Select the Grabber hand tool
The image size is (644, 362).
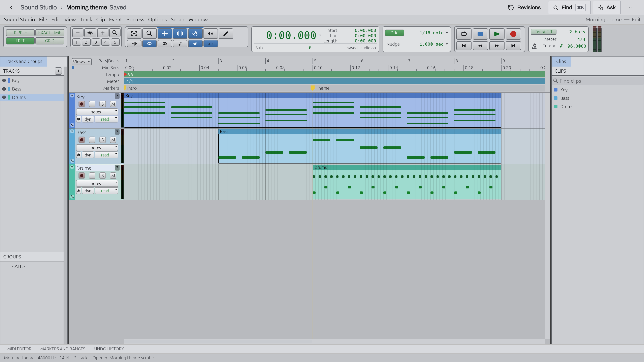tap(195, 33)
